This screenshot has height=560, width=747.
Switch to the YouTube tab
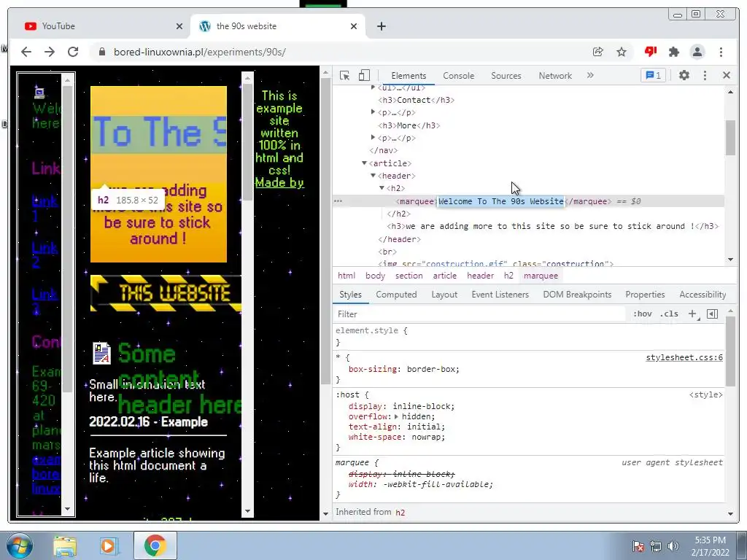point(100,26)
